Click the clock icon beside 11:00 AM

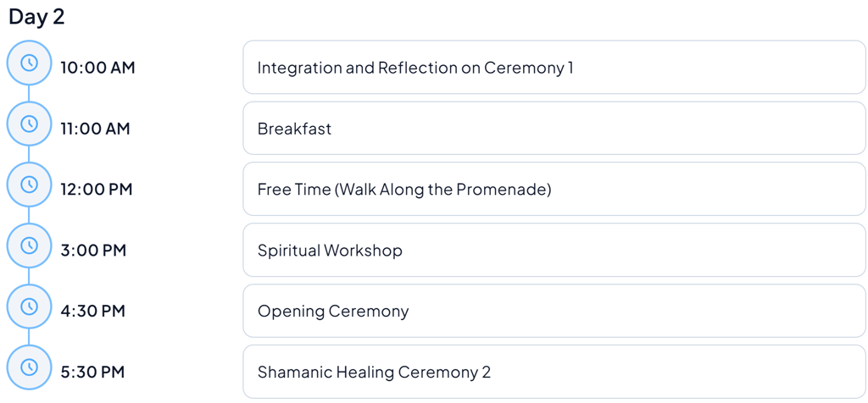pos(29,124)
